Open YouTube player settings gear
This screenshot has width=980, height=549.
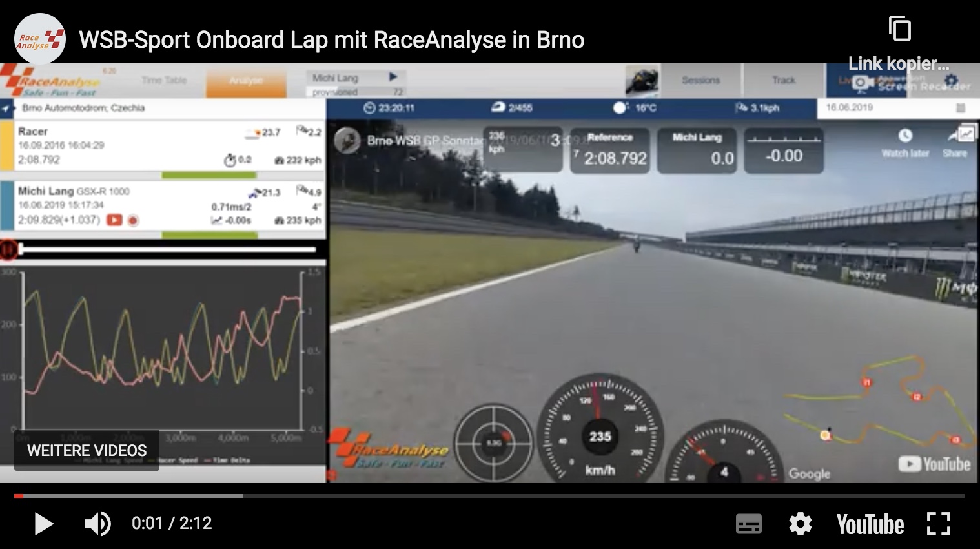pos(800,524)
